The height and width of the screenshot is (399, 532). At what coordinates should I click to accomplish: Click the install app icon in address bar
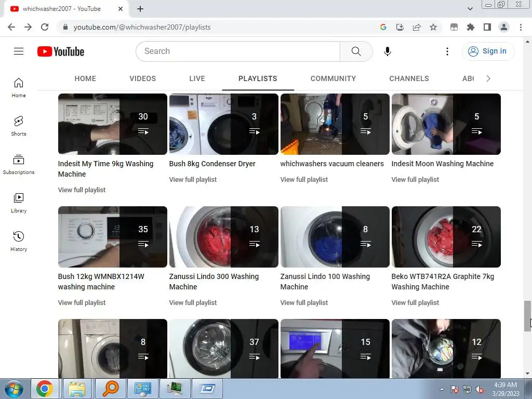(400, 27)
